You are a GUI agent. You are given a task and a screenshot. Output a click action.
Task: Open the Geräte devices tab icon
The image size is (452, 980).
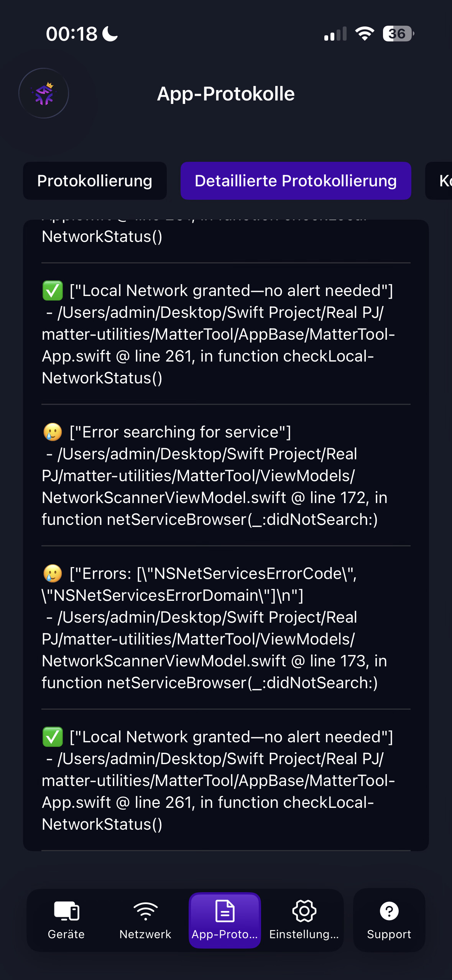(66, 911)
